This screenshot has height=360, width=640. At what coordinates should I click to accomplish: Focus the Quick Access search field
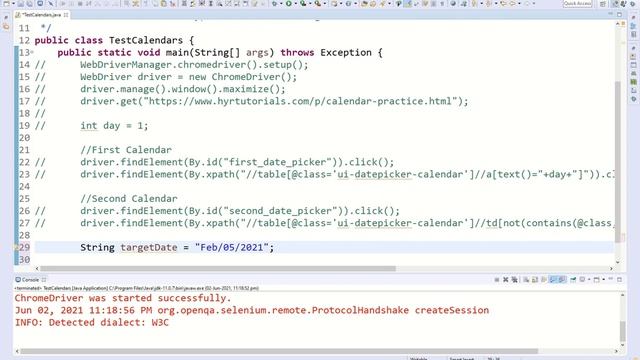pyautogui.click(x=578, y=4)
